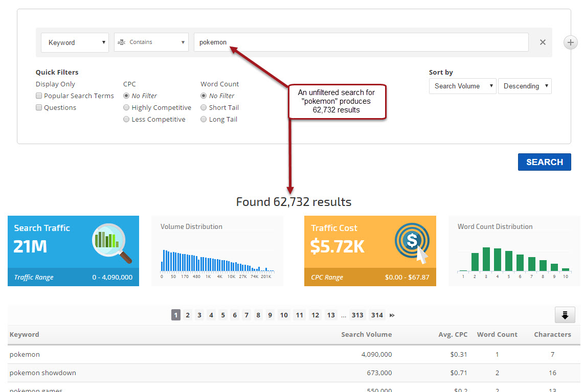Click the Traffic Cost dollar target icon

click(x=412, y=243)
